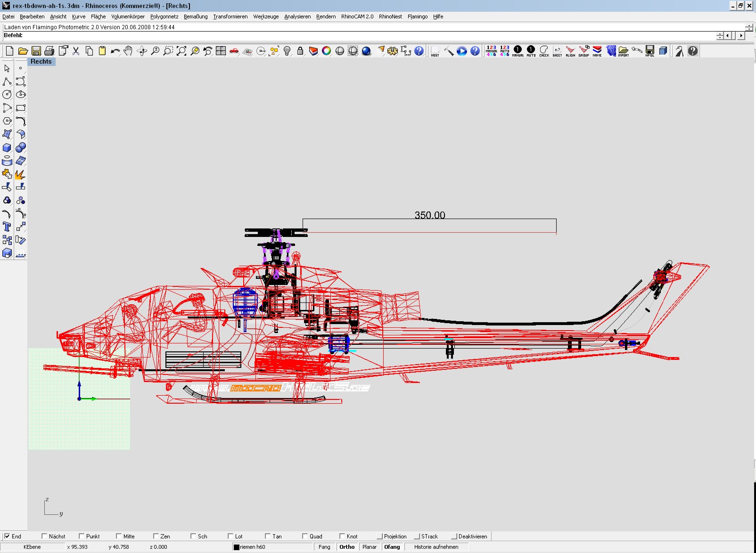Click the Cut scissors icon
This screenshot has width=756, height=553.
[x=75, y=51]
